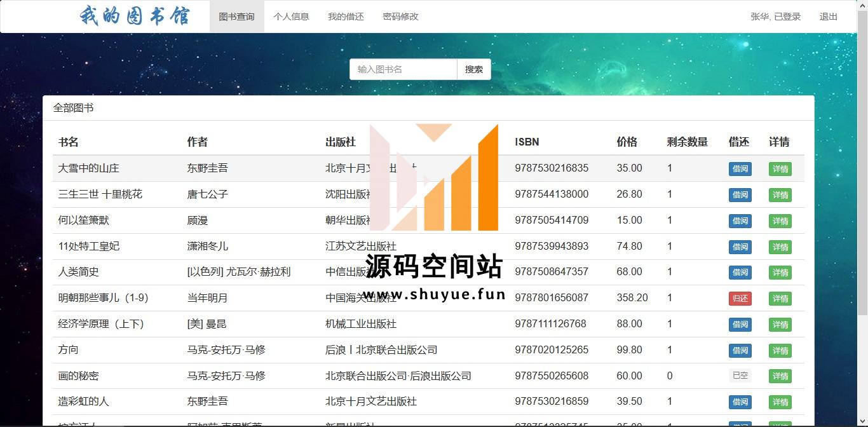Click the 张华, 已登录 user label

point(775,17)
